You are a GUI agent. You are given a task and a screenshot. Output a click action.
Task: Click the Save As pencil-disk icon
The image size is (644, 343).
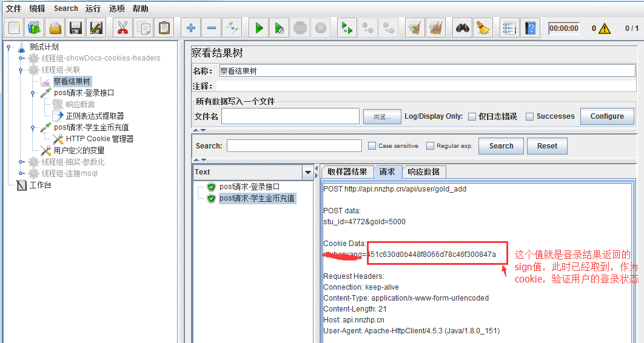pos(96,28)
